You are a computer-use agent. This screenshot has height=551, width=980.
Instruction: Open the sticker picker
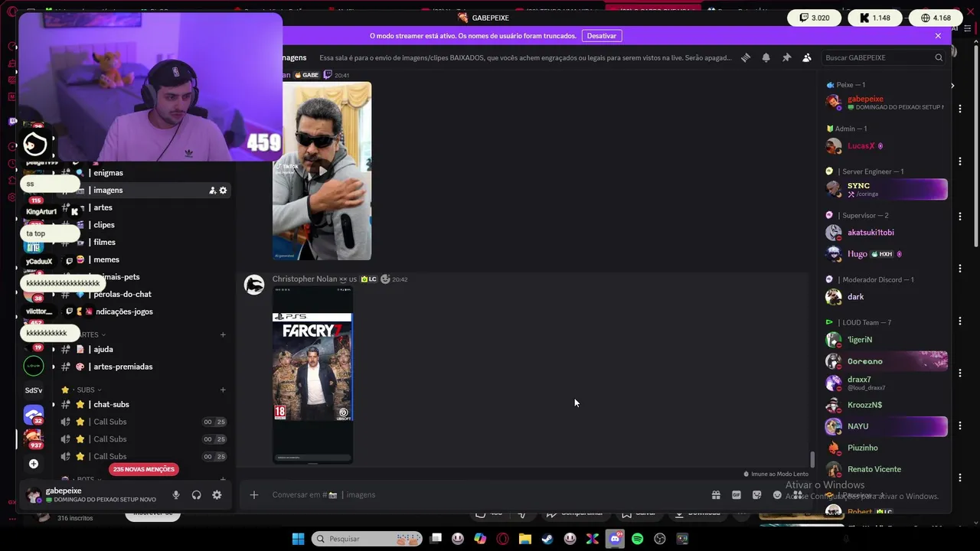click(x=757, y=495)
